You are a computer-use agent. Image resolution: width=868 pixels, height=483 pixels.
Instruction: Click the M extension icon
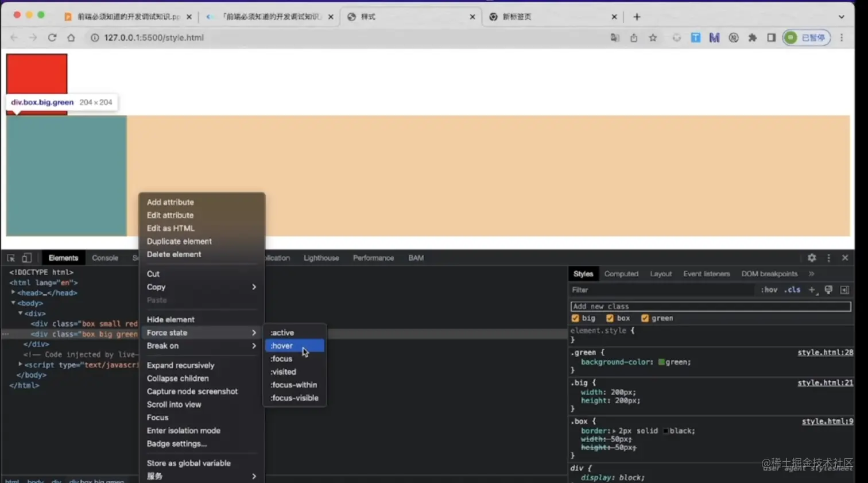tap(714, 38)
